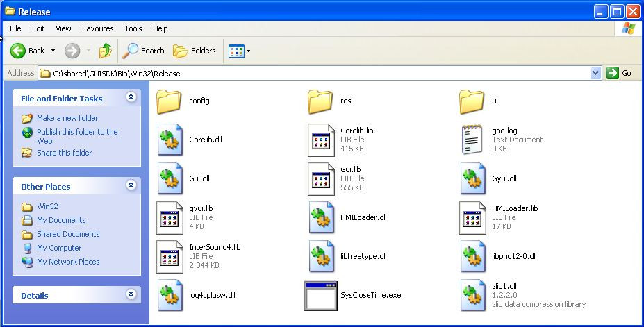
Task: Open the Search pane
Action: (x=143, y=51)
